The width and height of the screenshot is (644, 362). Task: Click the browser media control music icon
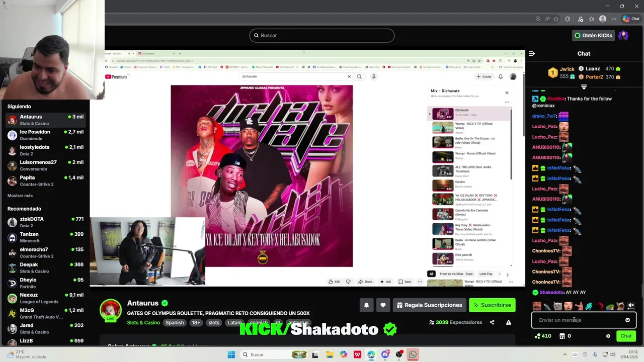tap(580, 19)
